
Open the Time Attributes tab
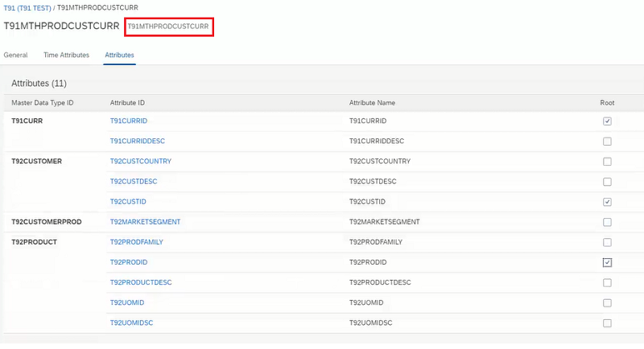tap(67, 55)
